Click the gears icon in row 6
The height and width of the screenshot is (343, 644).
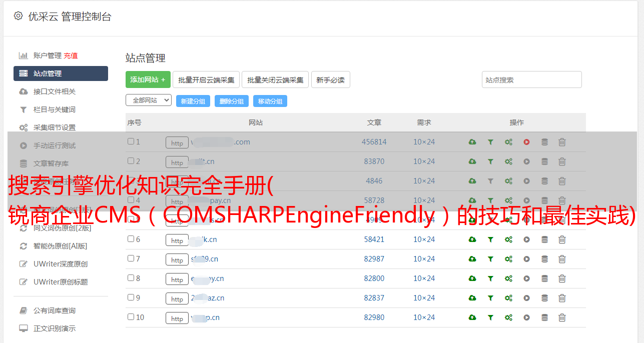click(508, 239)
